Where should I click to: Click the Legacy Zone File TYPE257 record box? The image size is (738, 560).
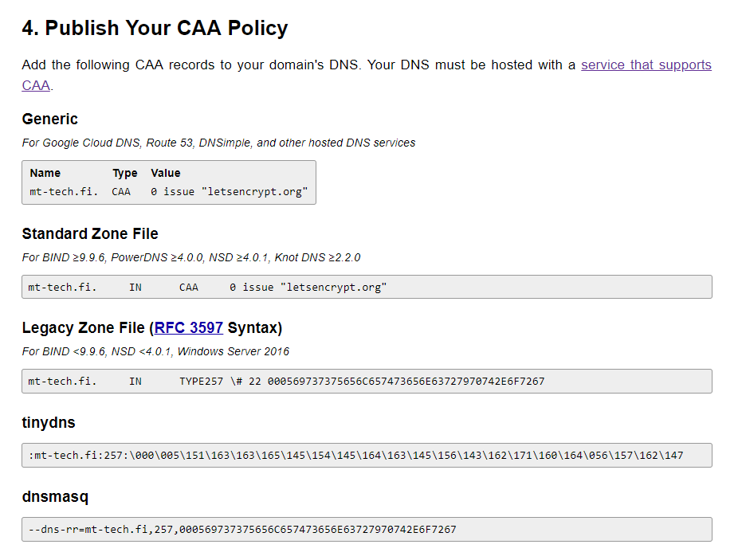pyautogui.click(x=367, y=382)
